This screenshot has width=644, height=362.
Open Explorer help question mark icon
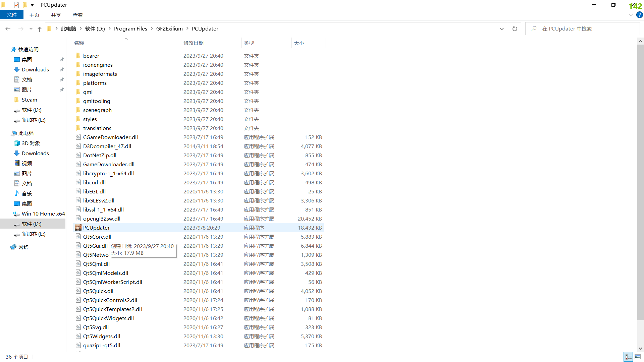(x=639, y=15)
